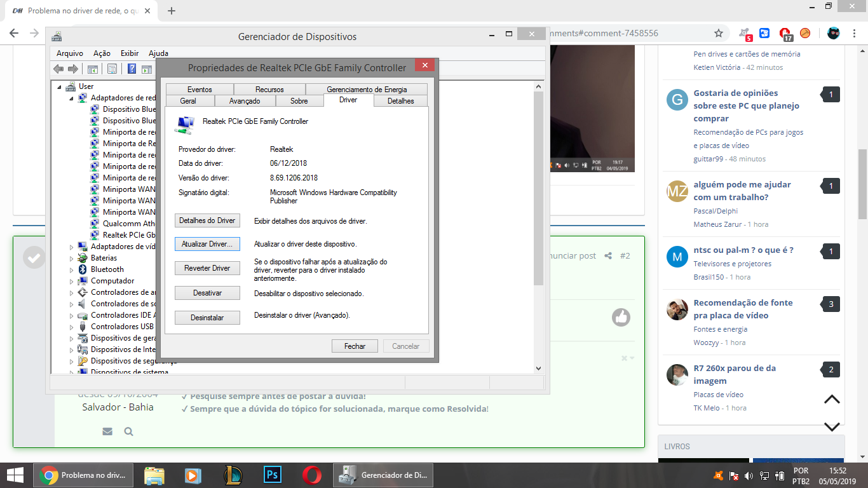Click the show/hide console tree toolbar icon
This screenshot has width=868, height=488.
[x=92, y=69]
